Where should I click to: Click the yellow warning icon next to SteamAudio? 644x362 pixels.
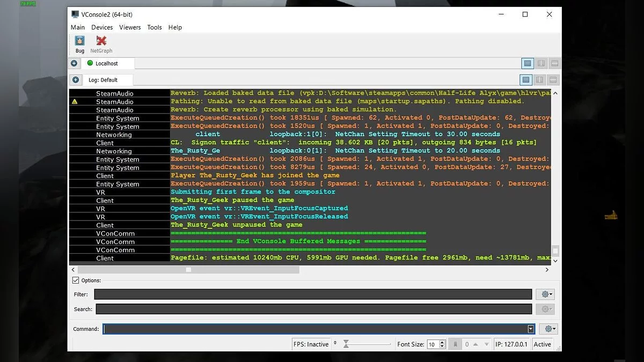tap(75, 101)
